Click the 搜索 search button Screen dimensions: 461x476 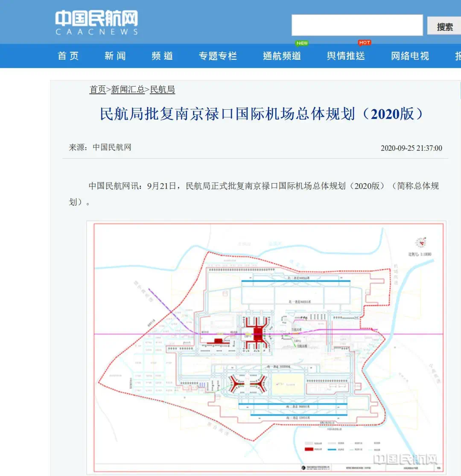(x=444, y=26)
